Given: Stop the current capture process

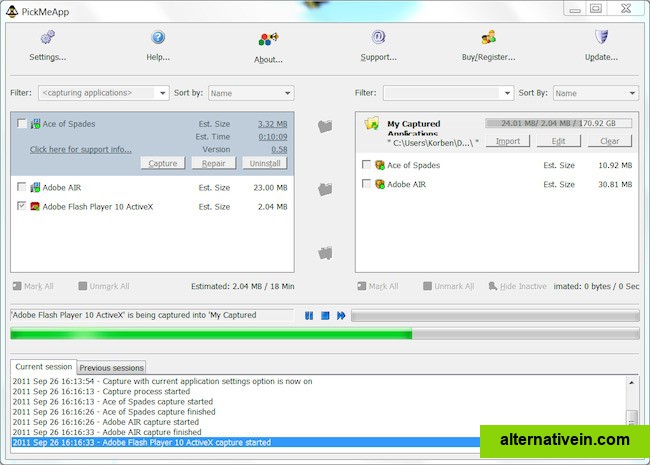Looking at the screenshot, I should tap(325, 316).
